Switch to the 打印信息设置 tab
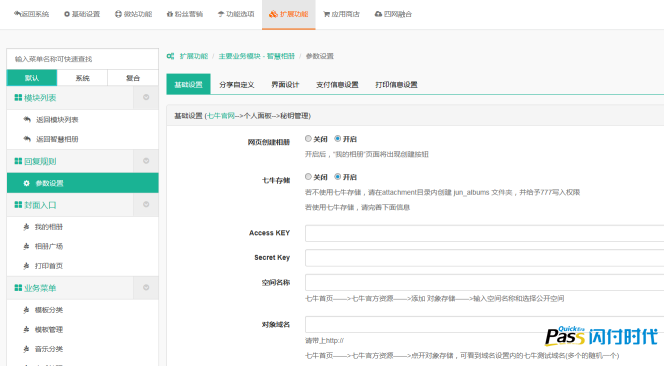Screen dimensions: 664x366 (396, 84)
